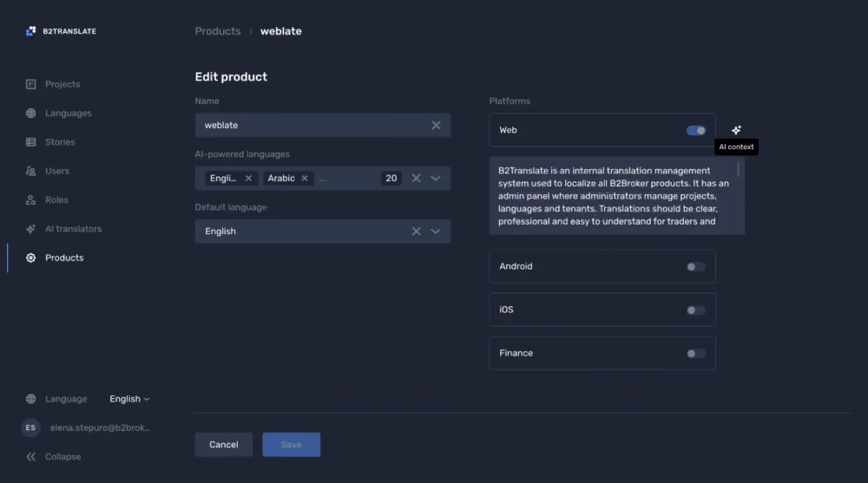Viewport: 868px width, 483px height.
Task: Open the Users section
Action: point(57,171)
